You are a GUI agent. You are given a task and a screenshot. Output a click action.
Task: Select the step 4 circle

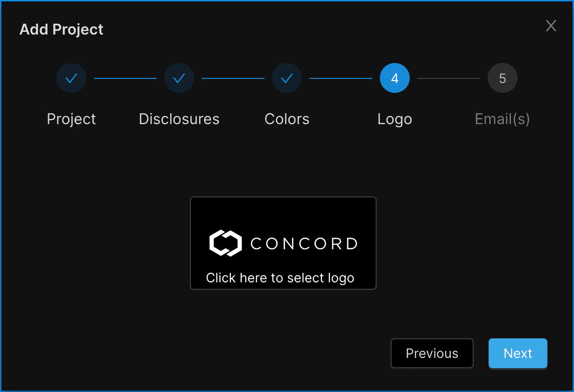[395, 78]
